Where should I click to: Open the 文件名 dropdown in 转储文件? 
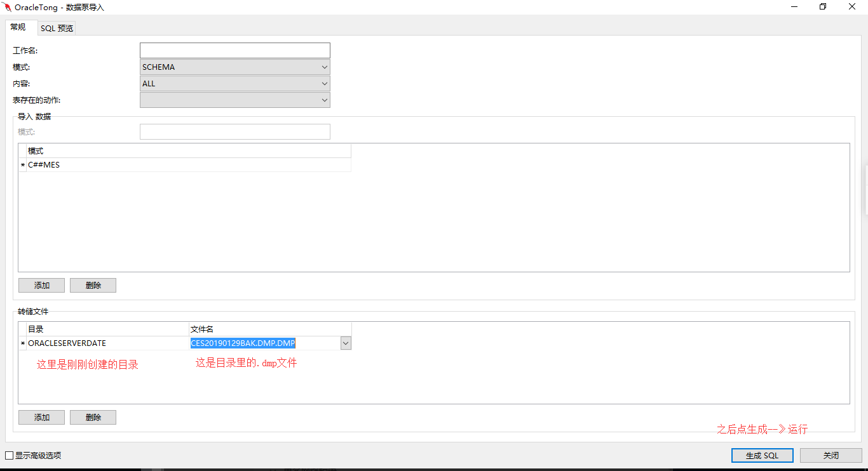pyautogui.click(x=345, y=343)
